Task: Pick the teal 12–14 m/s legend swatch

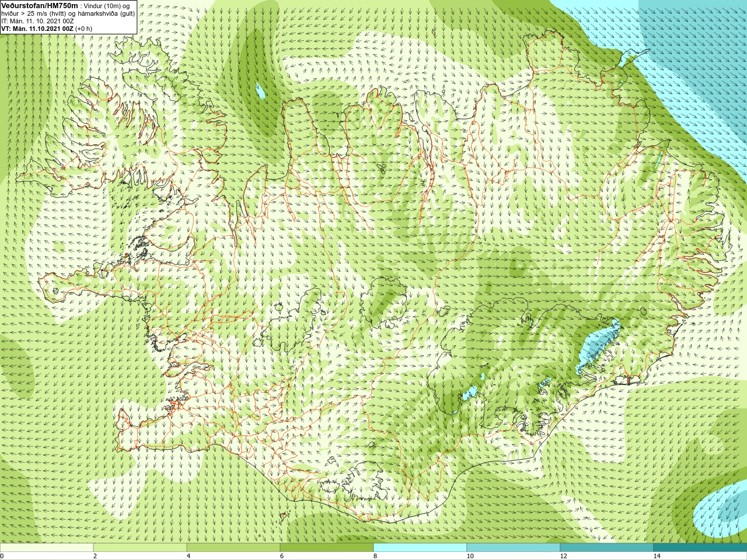Action: point(607,548)
